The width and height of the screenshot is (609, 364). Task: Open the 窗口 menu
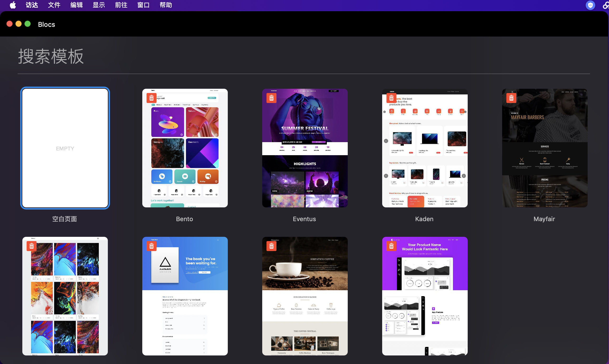pos(143,5)
